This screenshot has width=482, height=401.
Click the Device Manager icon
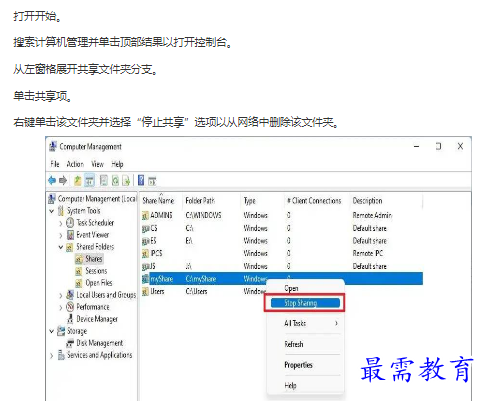click(x=70, y=319)
